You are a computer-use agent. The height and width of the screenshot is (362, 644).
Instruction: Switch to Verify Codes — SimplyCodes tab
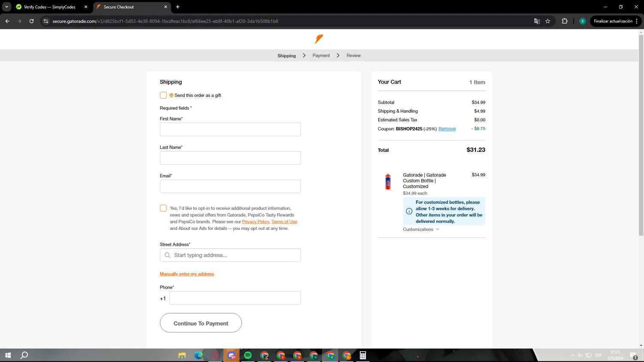point(52,7)
